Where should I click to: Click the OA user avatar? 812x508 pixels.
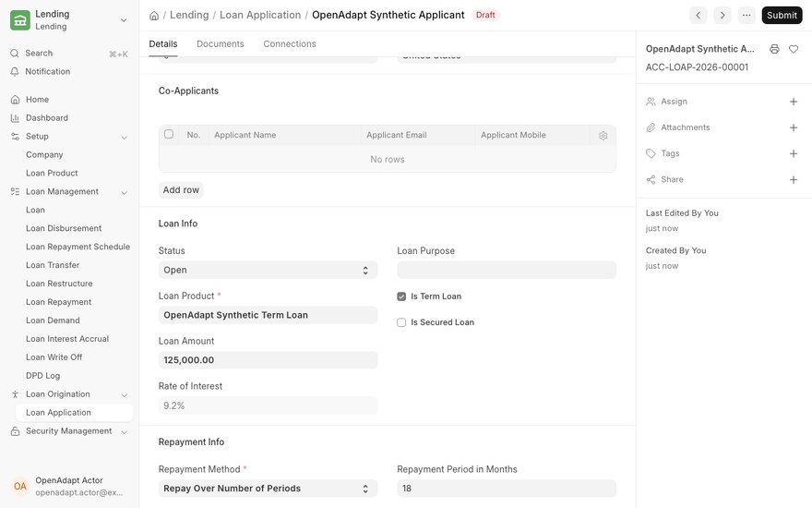[x=20, y=486]
